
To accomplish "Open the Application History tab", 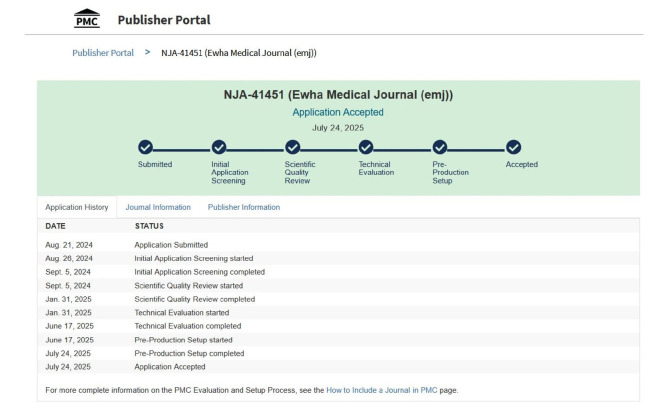I will coord(77,207).
